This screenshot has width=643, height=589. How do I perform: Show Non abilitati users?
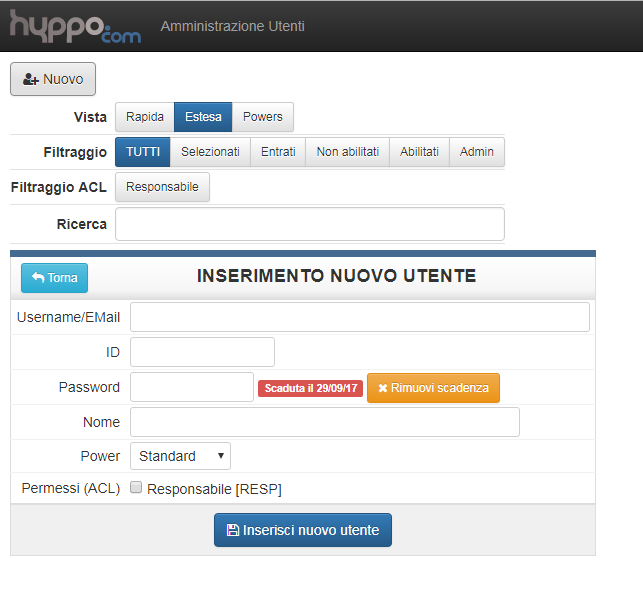(347, 152)
